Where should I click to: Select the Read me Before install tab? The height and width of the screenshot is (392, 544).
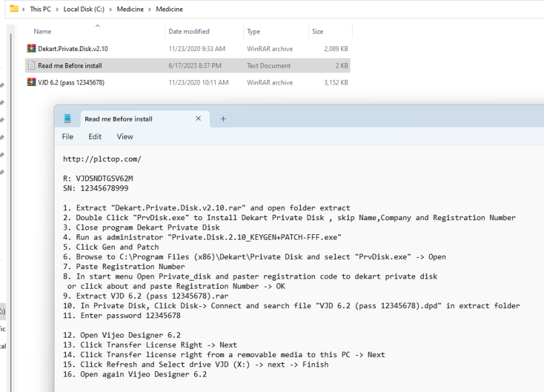pyautogui.click(x=120, y=118)
